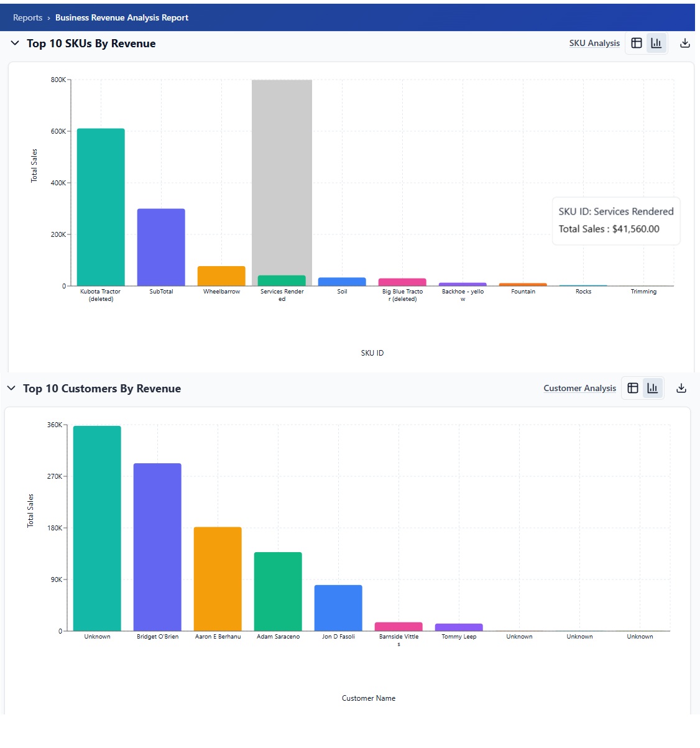This screenshot has width=700, height=748.
Task: Click the 'Fountain' axis label
Action: [523, 292]
